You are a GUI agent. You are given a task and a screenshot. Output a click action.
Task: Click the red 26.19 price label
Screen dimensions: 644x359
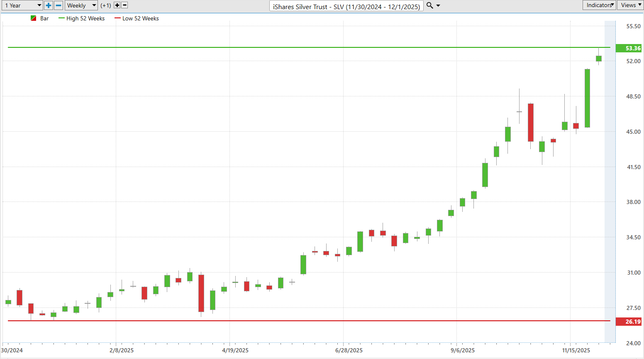629,322
